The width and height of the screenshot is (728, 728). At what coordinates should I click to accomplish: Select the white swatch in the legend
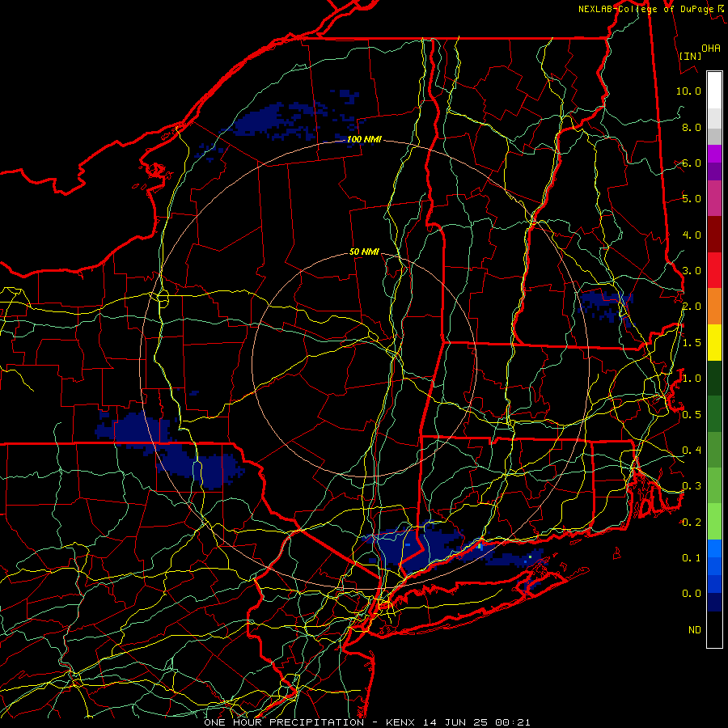pyautogui.click(x=714, y=91)
